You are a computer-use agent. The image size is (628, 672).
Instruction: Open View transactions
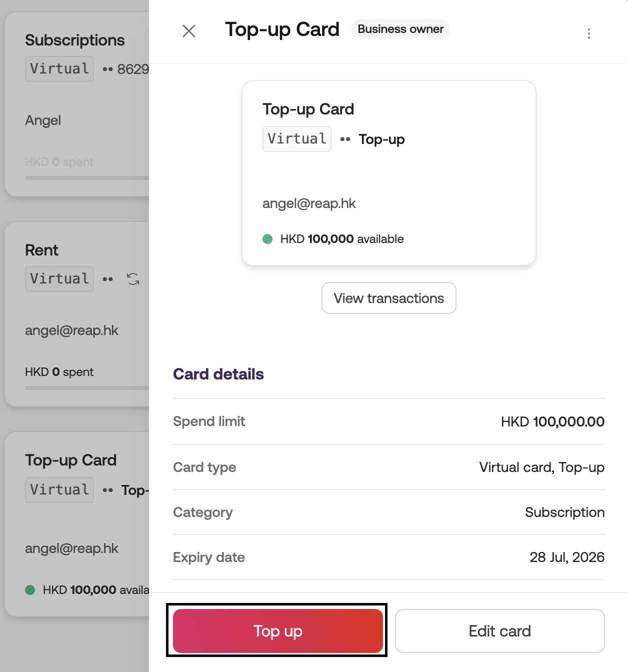(x=388, y=298)
